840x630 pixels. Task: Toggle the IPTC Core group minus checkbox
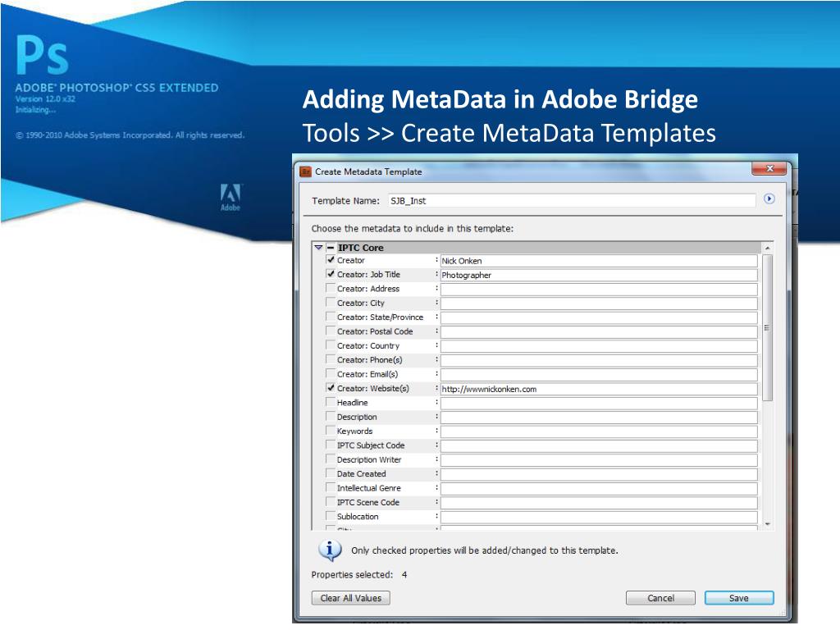[x=331, y=248]
